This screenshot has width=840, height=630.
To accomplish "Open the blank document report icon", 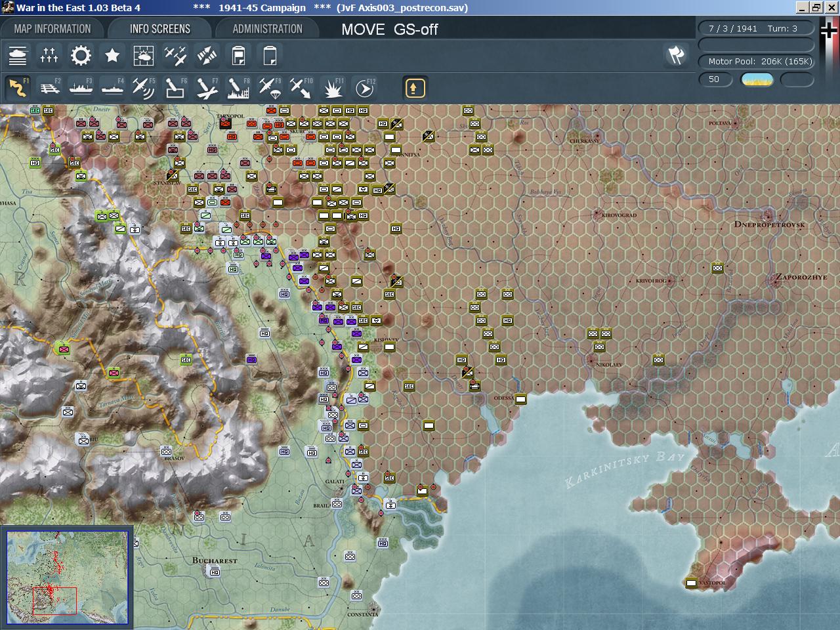I will coord(270,56).
